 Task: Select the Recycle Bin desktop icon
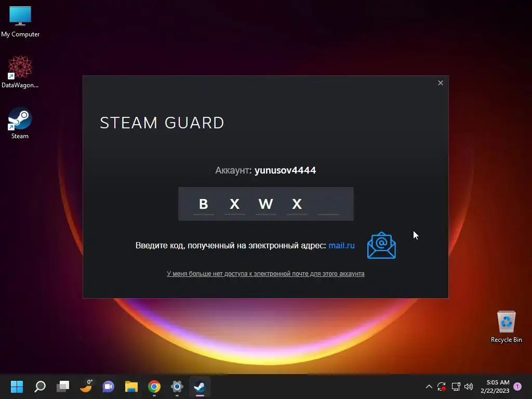(x=506, y=327)
